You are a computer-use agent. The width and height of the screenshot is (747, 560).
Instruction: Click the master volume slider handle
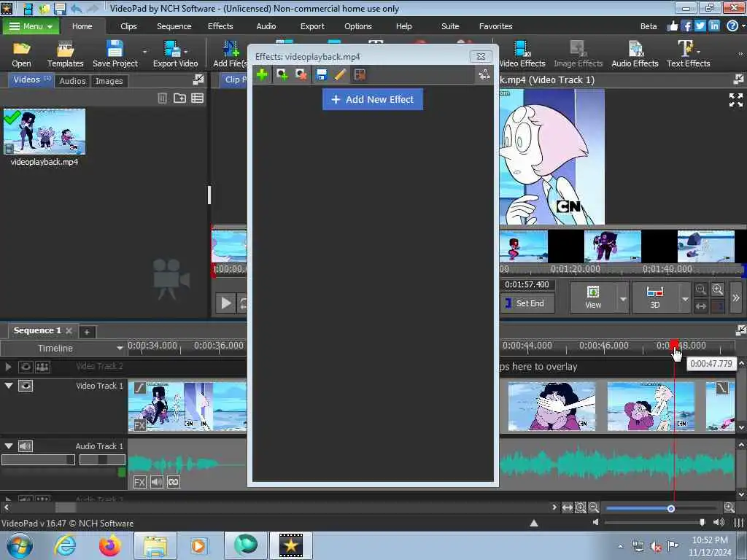pyautogui.click(x=703, y=522)
